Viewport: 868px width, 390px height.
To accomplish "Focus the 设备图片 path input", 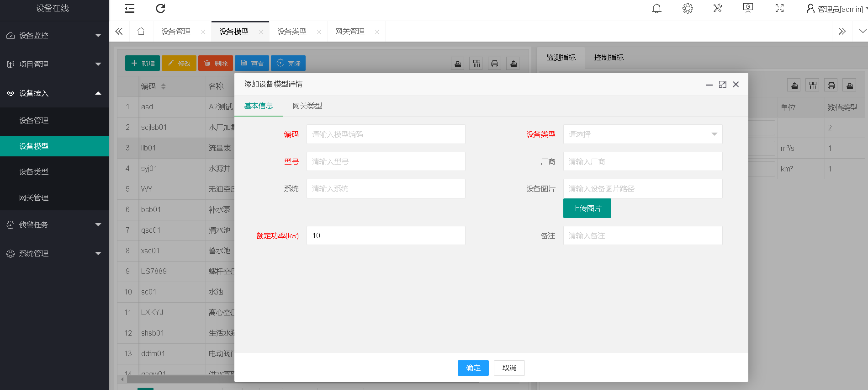I will coord(643,188).
